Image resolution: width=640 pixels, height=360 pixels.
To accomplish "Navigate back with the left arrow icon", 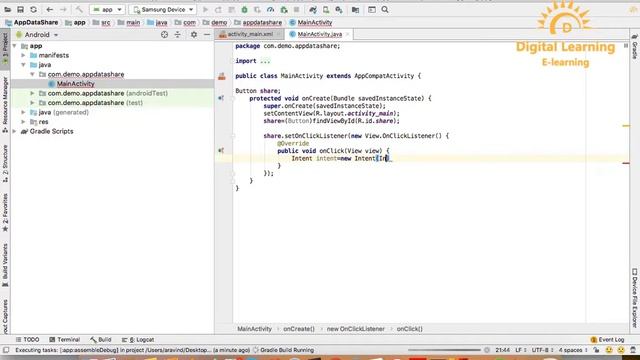I will (49, 9).
